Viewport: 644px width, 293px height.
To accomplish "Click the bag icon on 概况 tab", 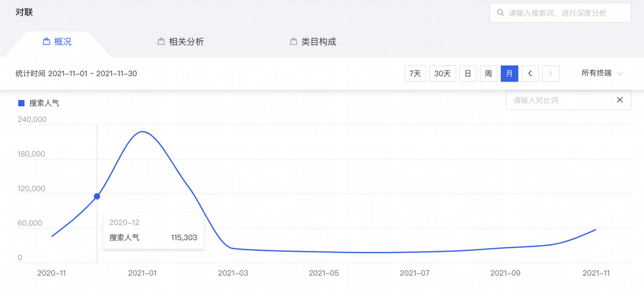I will coord(47,41).
